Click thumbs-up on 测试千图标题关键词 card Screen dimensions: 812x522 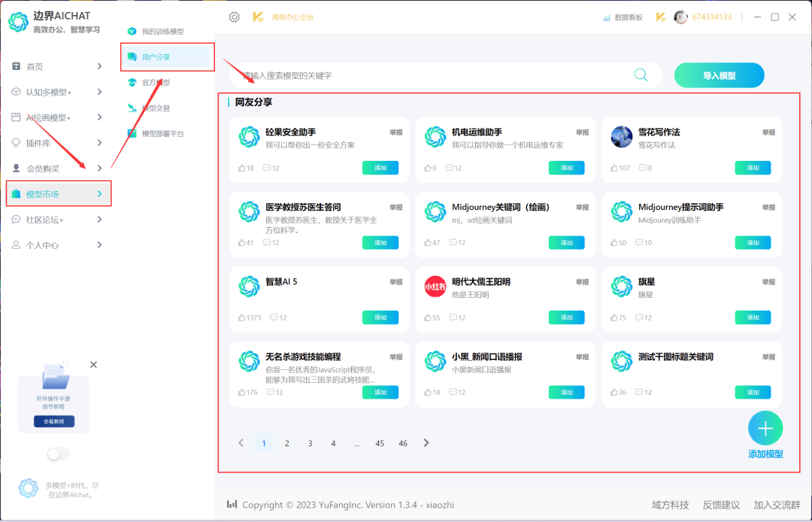[614, 392]
